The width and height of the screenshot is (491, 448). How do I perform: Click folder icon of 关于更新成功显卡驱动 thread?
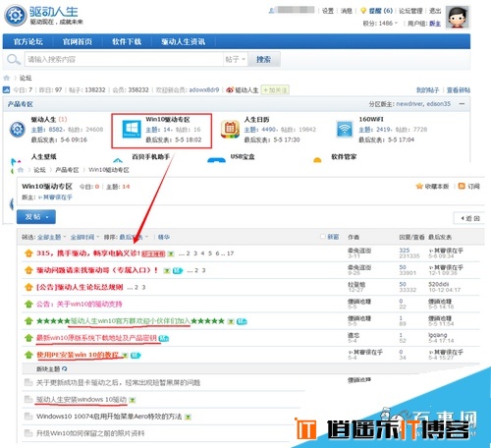tap(28, 382)
